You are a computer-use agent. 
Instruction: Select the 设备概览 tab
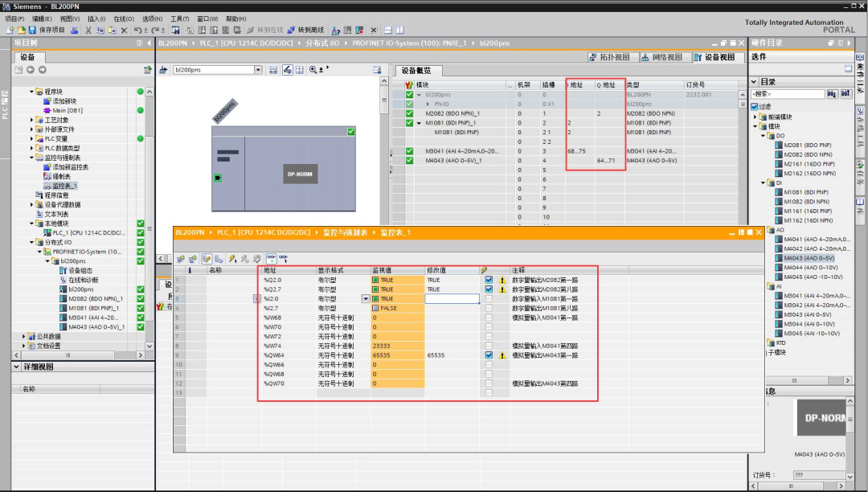coord(416,71)
